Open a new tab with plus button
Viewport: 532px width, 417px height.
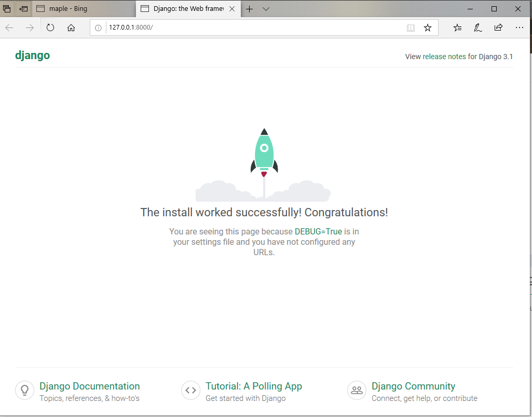[x=249, y=9]
